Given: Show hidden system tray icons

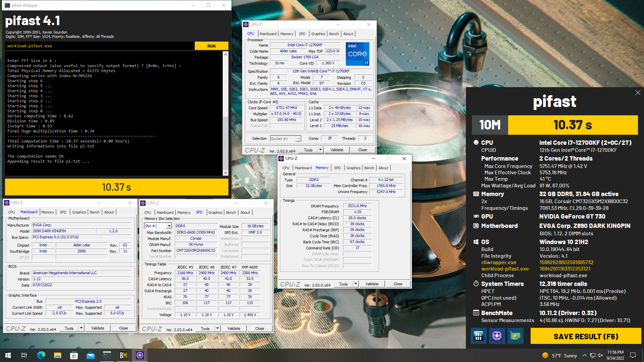Looking at the screenshot, I should (x=584, y=355).
